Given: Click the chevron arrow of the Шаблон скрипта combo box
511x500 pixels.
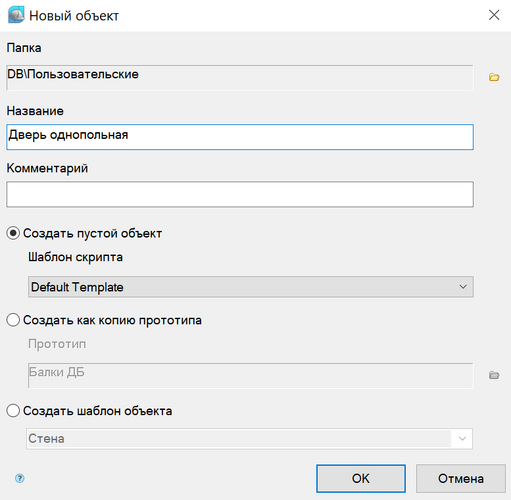Looking at the screenshot, I should 463,287.
